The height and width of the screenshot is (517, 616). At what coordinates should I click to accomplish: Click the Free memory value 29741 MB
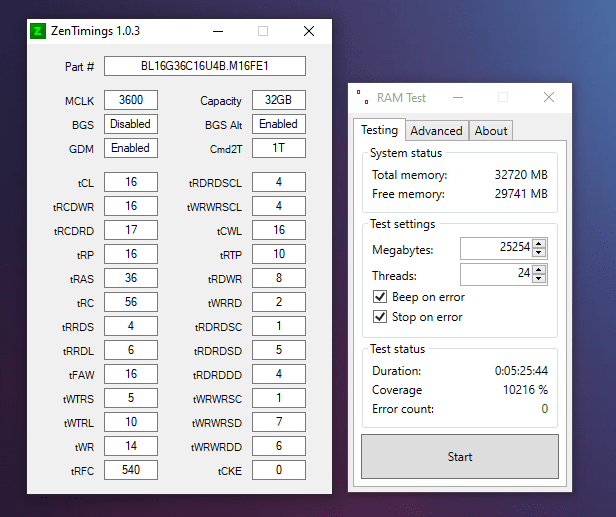[x=521, y=194]
